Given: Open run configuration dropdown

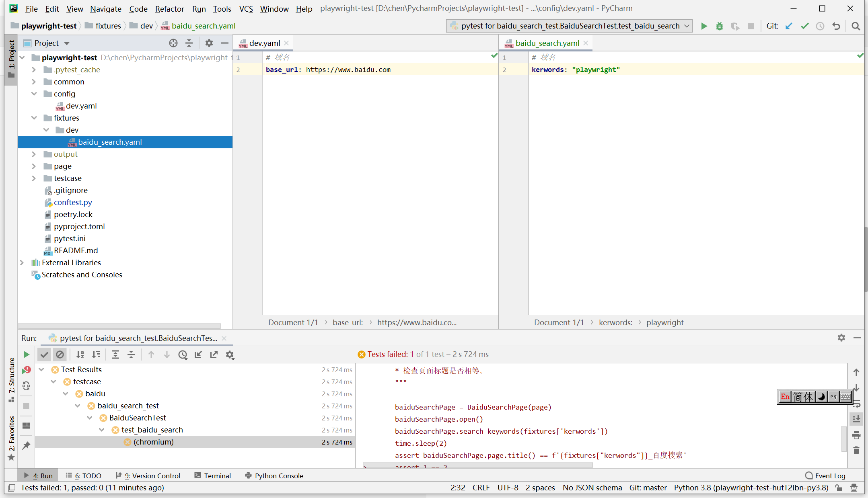Looking at the screenshot, I should [569, 26].
